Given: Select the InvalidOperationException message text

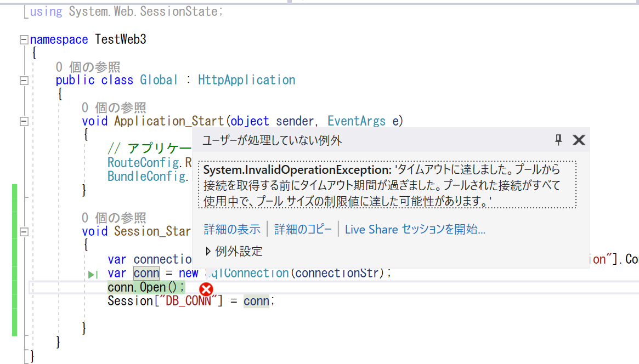Looking at the screenshot, I should [387, 185].
